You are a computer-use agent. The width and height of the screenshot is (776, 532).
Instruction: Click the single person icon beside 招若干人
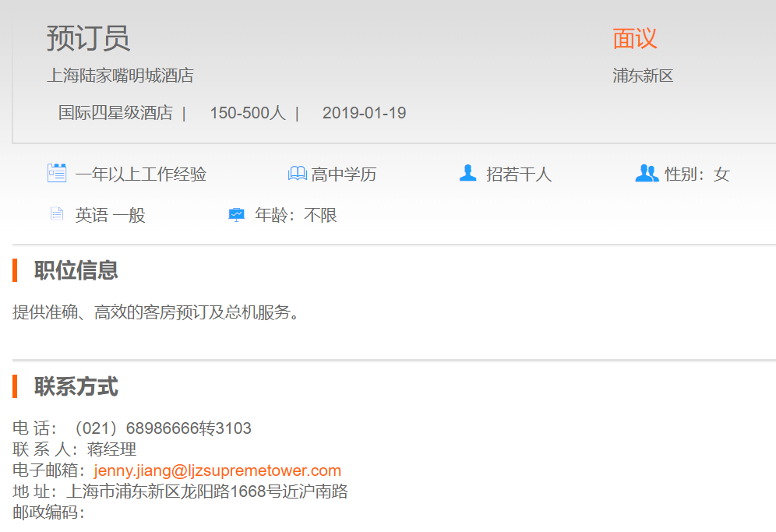[x=467, y=174]
